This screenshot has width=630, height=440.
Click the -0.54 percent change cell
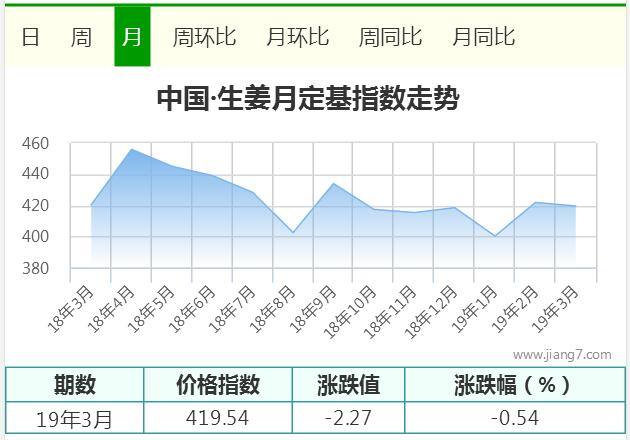[x=515, y=418]
